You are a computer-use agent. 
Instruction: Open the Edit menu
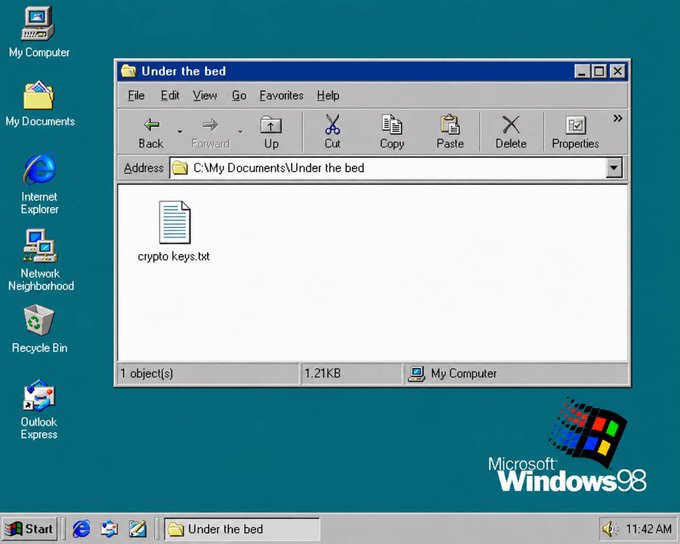[x=170, y=95]
